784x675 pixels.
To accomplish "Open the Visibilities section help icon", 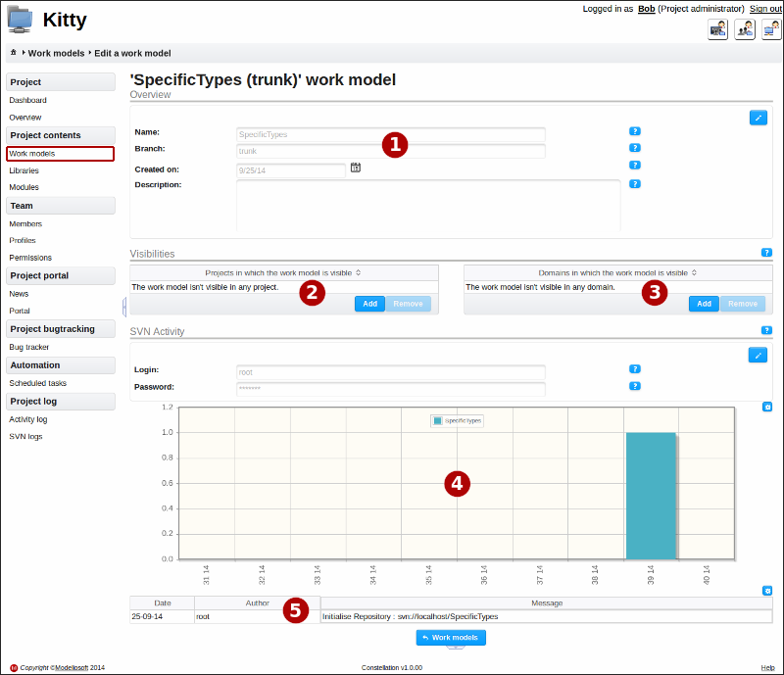I will point(766,253).
